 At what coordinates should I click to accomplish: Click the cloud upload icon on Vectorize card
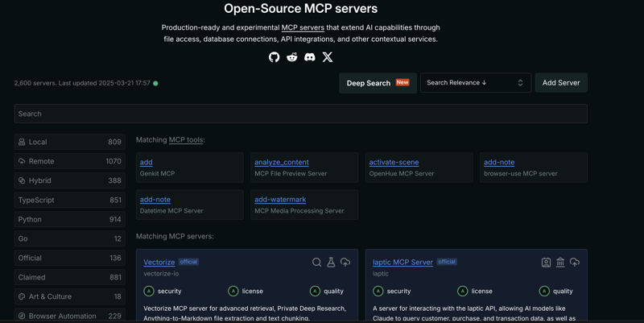coord(345,263)
